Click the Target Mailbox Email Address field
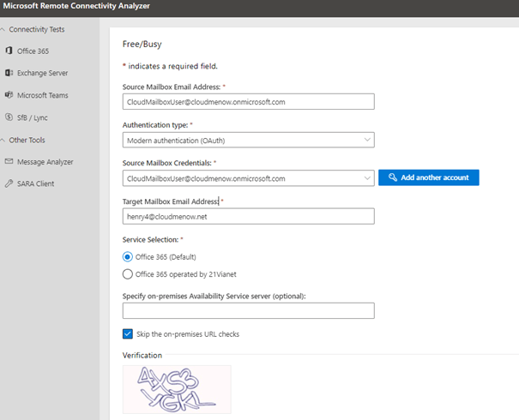The width and height of the screenshot is (519, 420). tap(248, 217)
